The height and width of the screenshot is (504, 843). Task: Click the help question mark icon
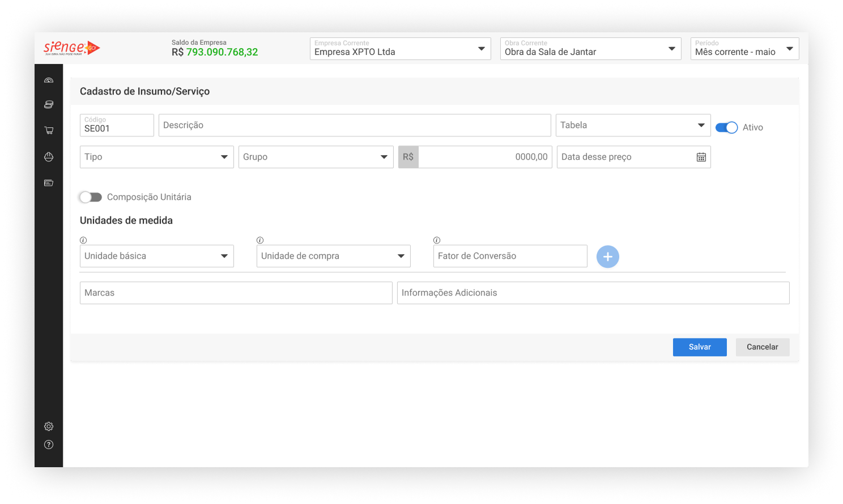(49, 445)
